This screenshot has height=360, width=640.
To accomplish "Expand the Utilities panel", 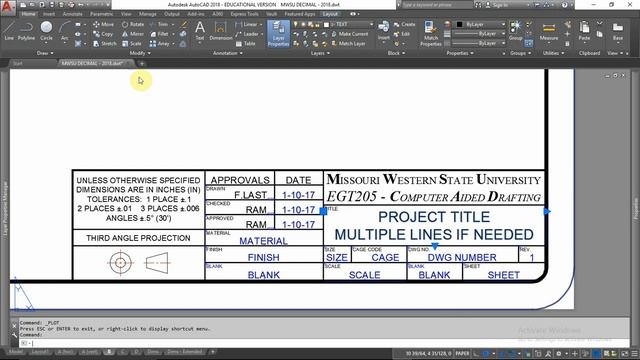I will (x=554, y=53).
